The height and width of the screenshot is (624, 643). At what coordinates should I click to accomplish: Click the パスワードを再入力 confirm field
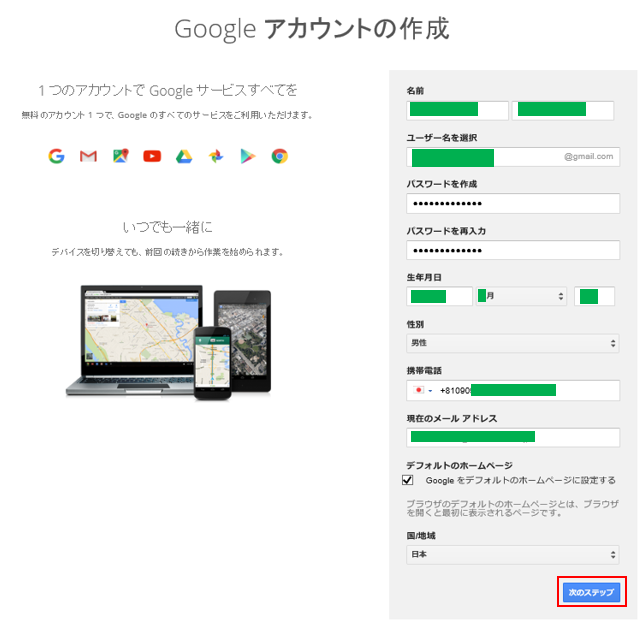pyautogui.click(x=513, y=250)
